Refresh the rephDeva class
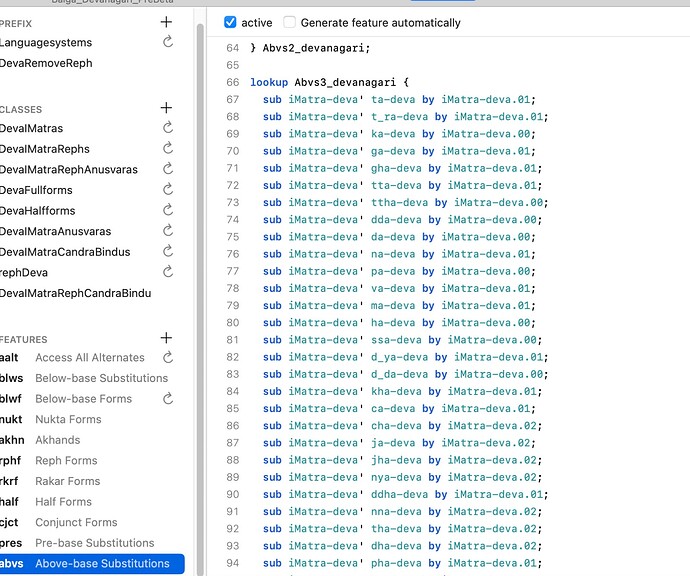Viewport: 690px width, 576px height. pos(168,272)
